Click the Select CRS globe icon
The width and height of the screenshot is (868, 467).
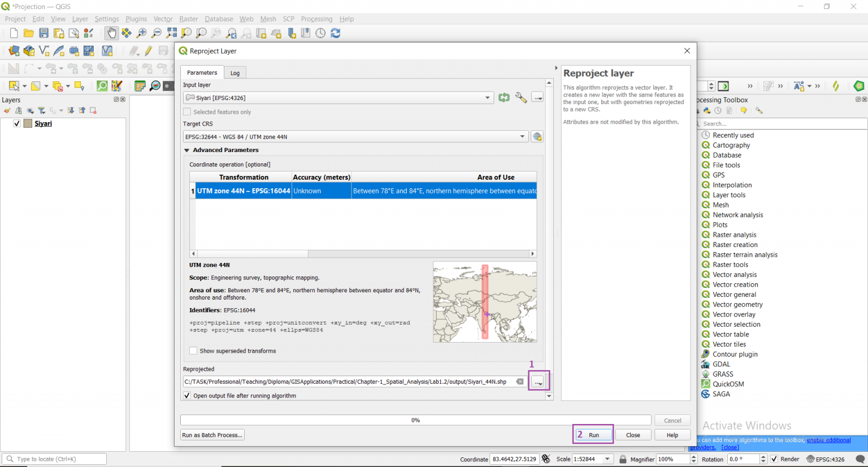[536, 136]
